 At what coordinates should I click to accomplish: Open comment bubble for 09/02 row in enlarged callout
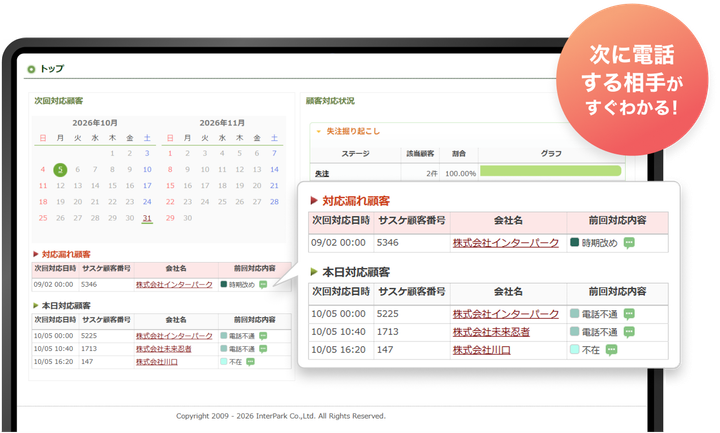[x=629, y=242]
